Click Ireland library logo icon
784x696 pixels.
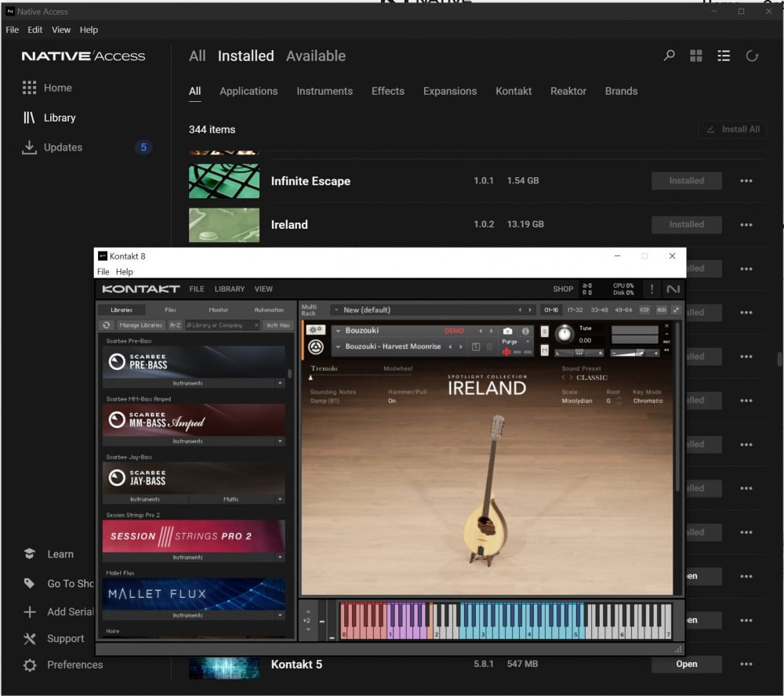click(x=315, y=347)
